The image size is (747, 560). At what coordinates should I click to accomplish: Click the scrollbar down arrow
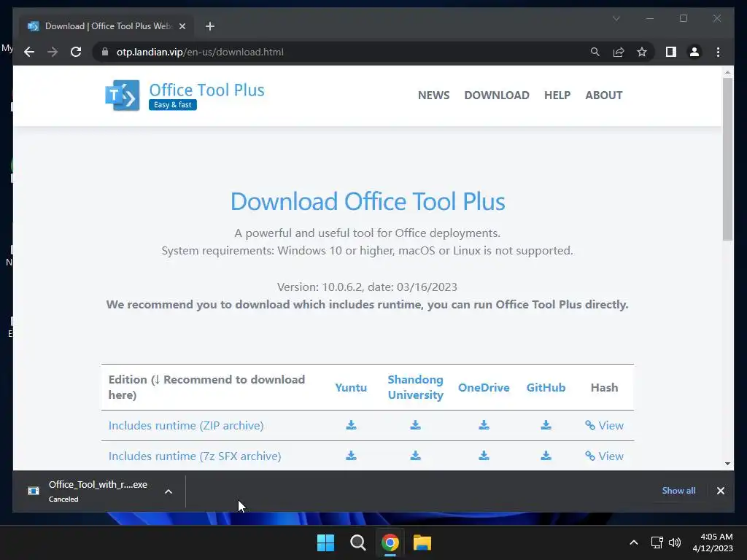click(727, 463)
